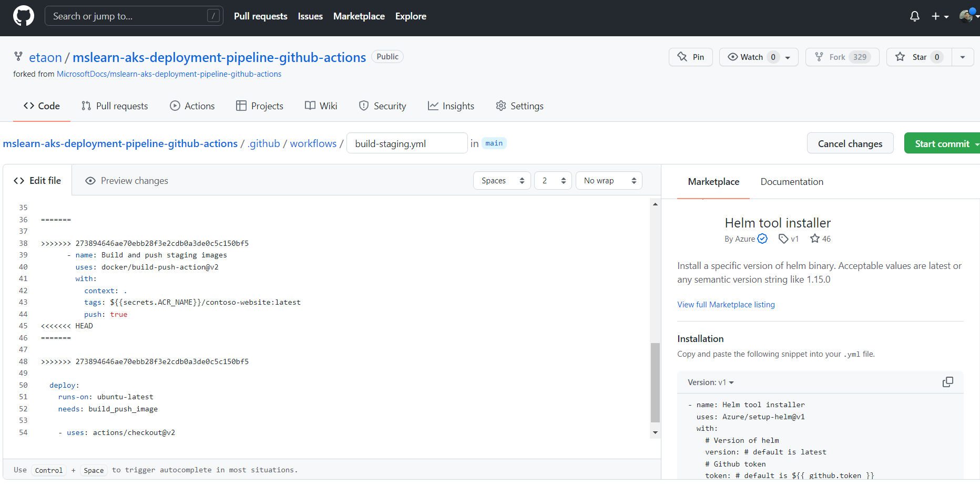Open the Actions tab
The image size is (980, 487).
pyautogui.click(x=192, y=106)
